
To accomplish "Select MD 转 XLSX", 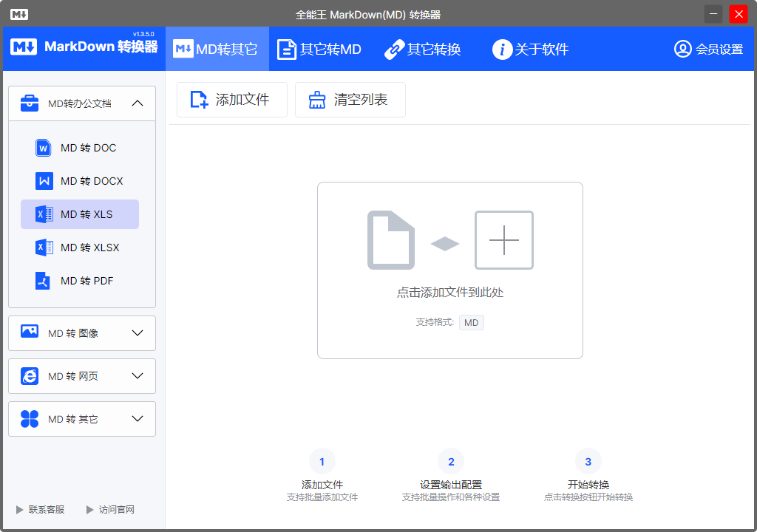I will click(x=80, y=248).
